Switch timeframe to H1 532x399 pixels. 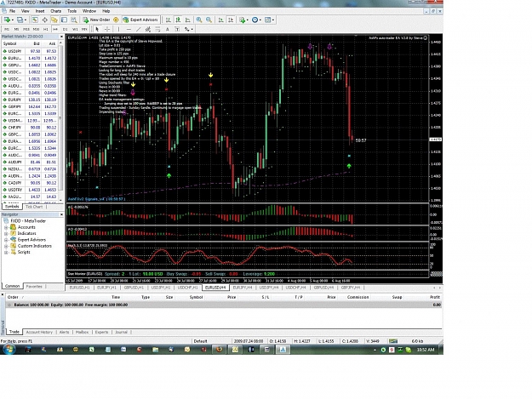[x=45, y=30]
